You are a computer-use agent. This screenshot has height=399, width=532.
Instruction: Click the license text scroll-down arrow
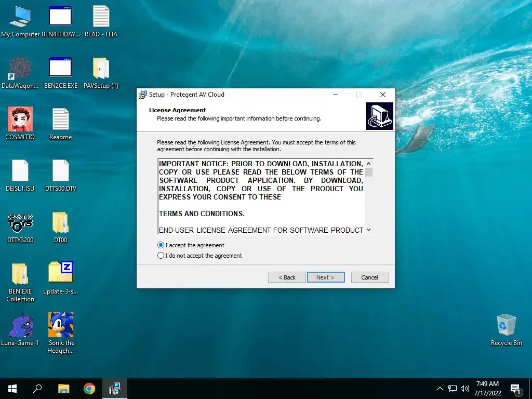click(x=369, y=230)
